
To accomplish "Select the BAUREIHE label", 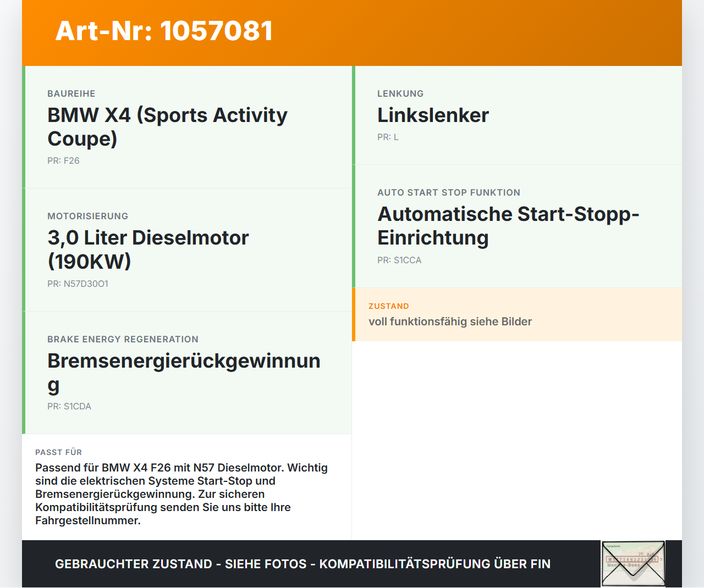I will point(71,93).
